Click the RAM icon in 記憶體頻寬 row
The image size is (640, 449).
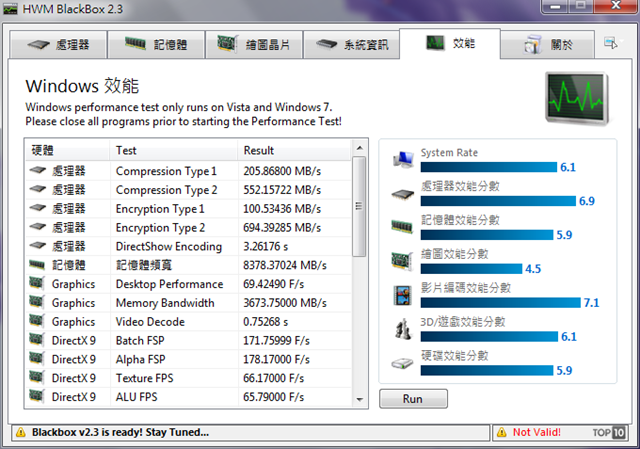click(x=37, y=265)
